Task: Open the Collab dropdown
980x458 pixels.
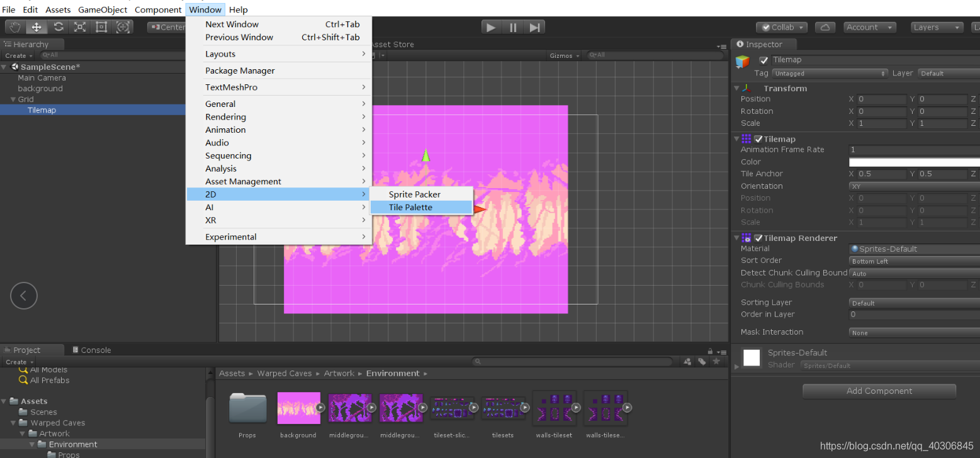Action: point(782,27)
